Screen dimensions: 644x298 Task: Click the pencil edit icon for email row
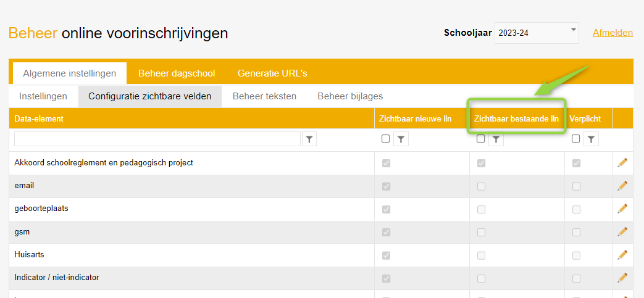[x=622, y=186]
